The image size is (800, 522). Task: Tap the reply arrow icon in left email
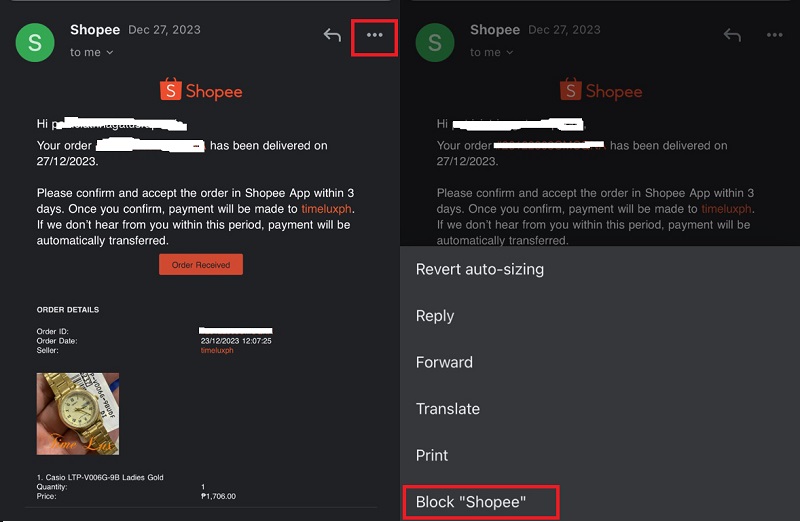tap(332, 35)
